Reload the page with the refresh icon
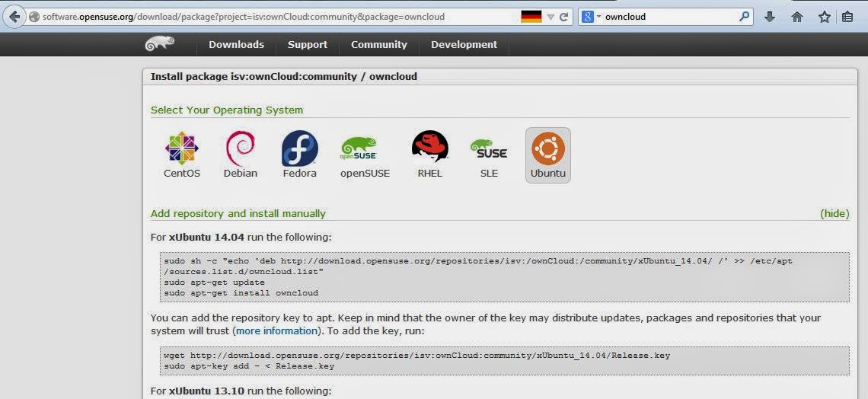Image resolution: width=868 pixels, height=399 pixels. pyautogui.click(x=563, y=17)
